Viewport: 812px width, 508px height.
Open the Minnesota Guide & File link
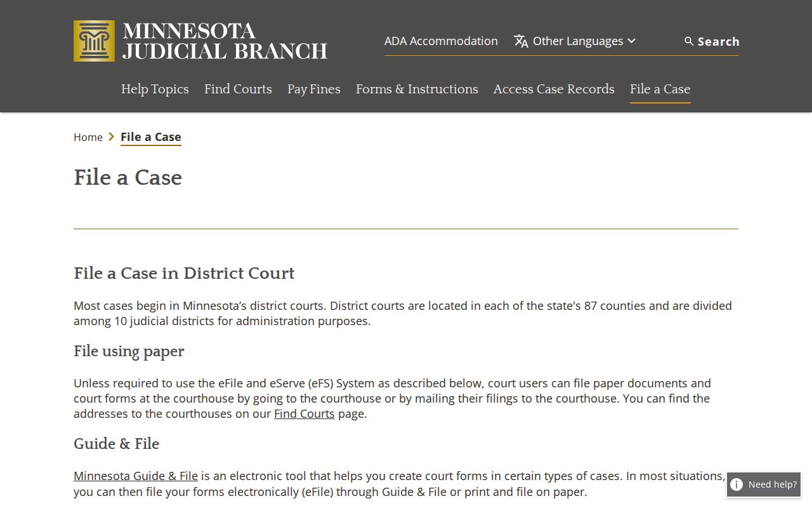pos(136,476)
